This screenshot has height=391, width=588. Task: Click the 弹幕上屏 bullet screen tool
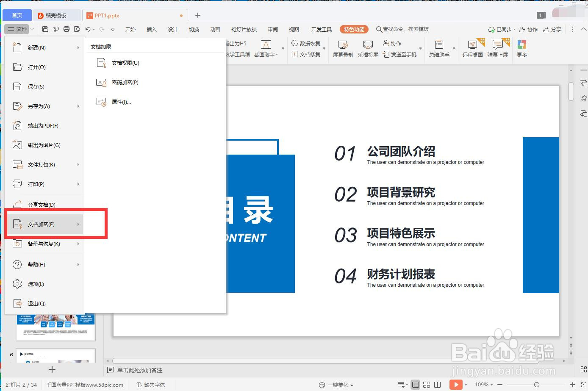pyautogui.click(x=497, y=49)
